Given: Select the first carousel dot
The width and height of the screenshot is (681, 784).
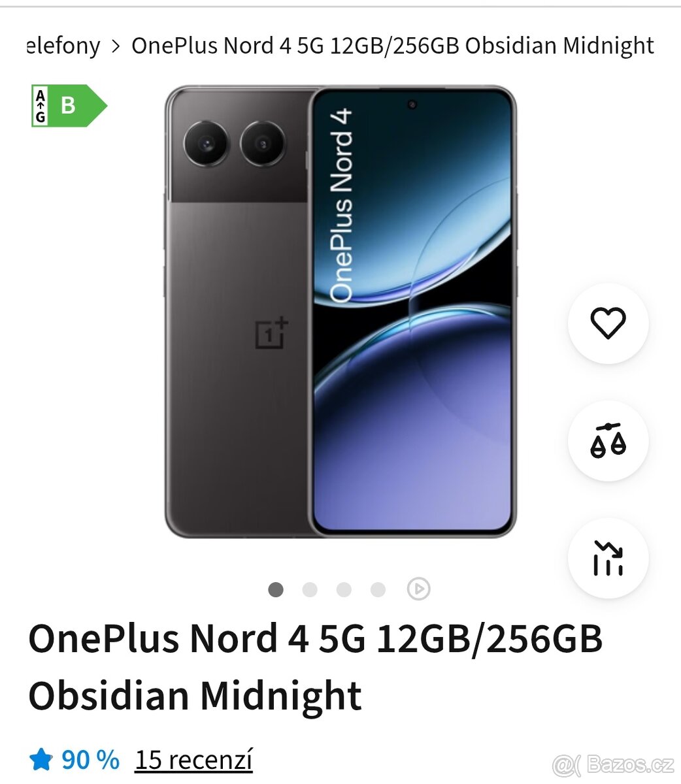Looking at the screenshot, I should tap(276, 589).
